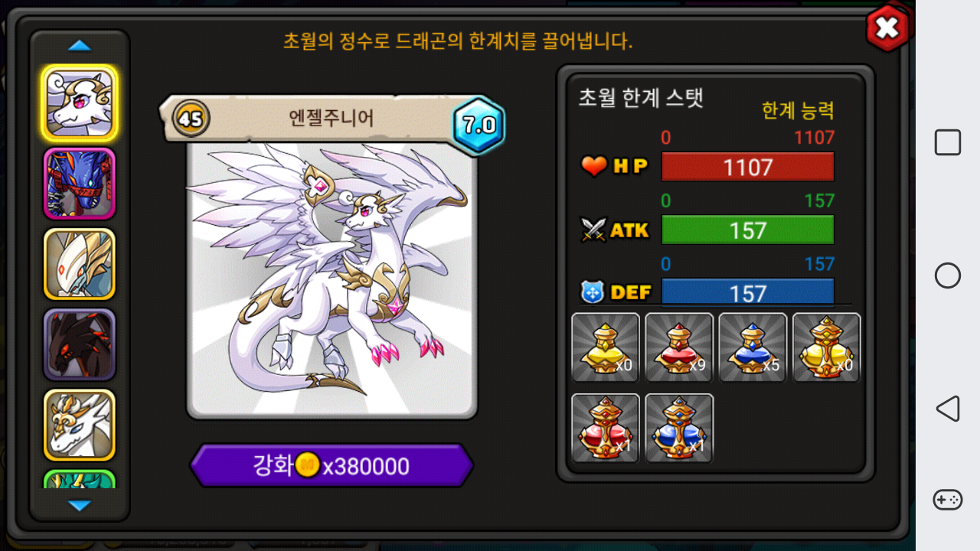Select the large blue essence potion x1
Screen dimensions: 980x551
pyautogui.click(x=679, y=428)
